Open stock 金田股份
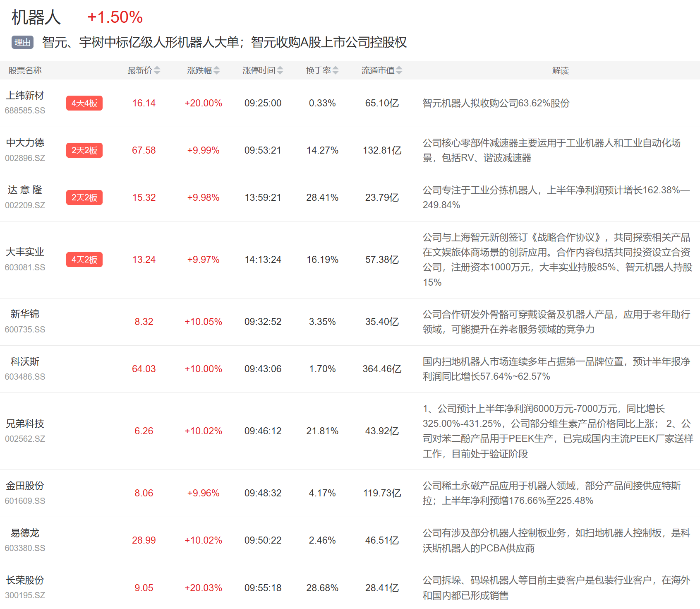 tap(25, 486)
